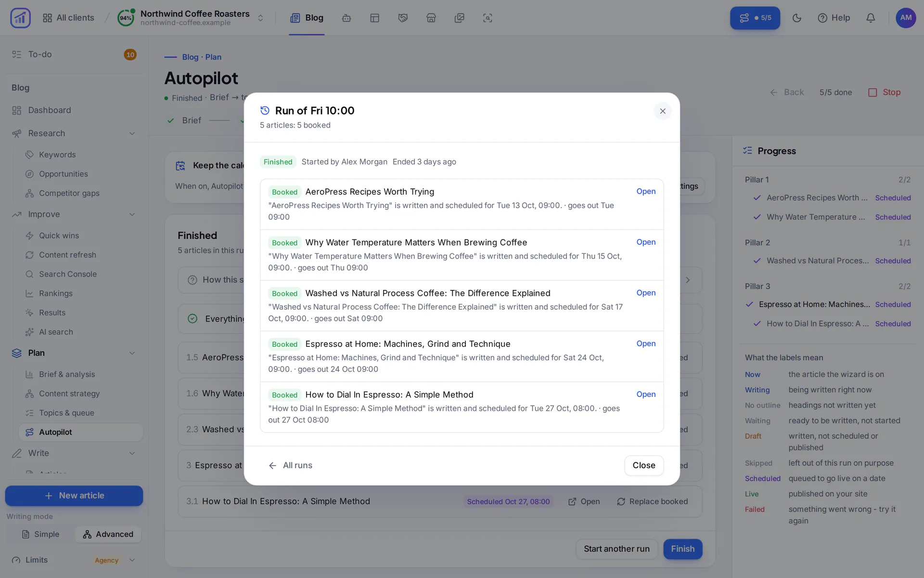Image resolution: width=924 pixels, height=578 pixels.
Task: Click the Back button in header
Action: [787, 92]
